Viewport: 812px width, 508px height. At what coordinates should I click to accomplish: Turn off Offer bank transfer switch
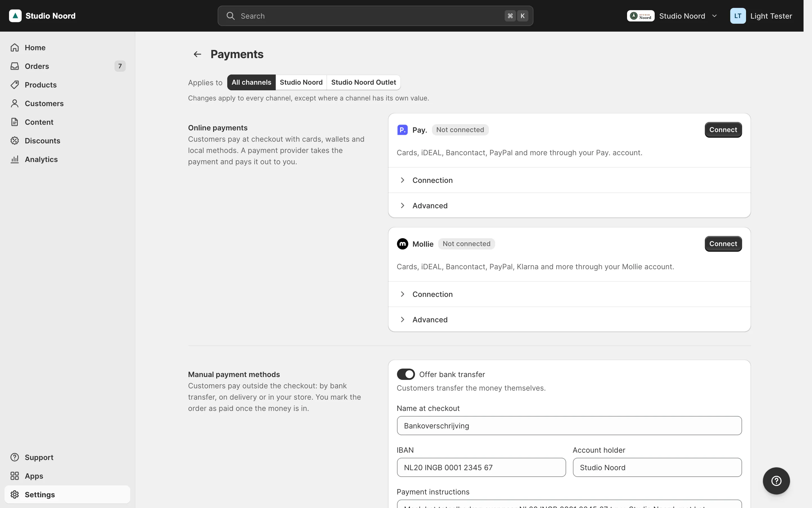click(x=406, y=374)
